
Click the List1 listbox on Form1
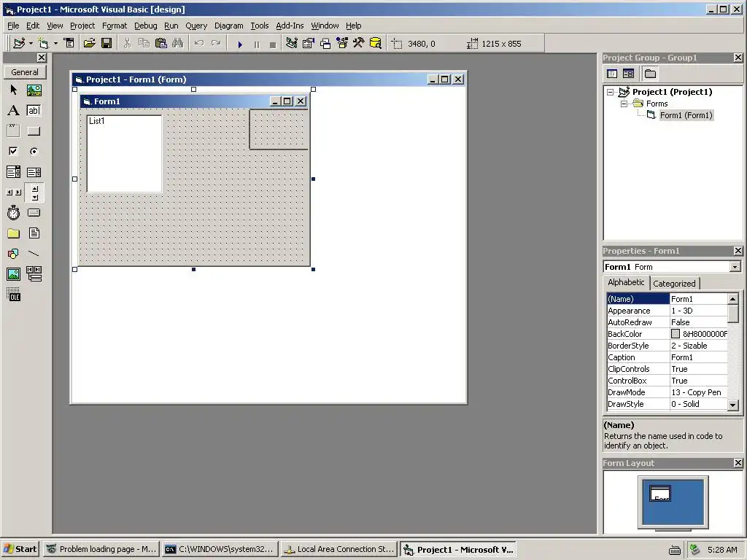124,153
